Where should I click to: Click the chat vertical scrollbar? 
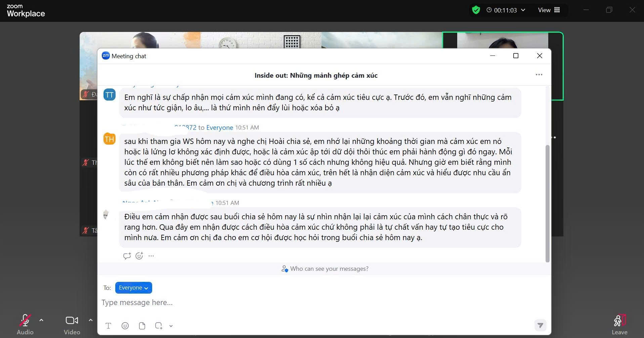tap(547, 203)
